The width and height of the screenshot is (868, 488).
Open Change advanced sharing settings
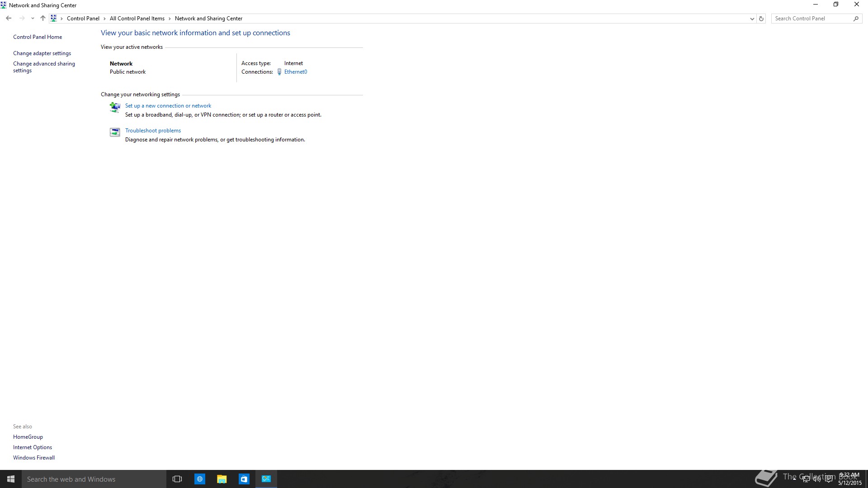point(44,67)
